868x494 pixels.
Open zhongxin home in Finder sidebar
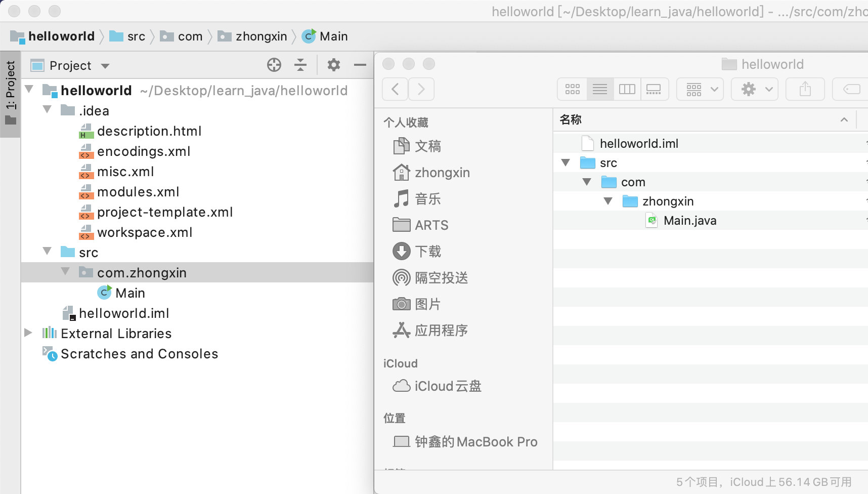coord(431,173)
